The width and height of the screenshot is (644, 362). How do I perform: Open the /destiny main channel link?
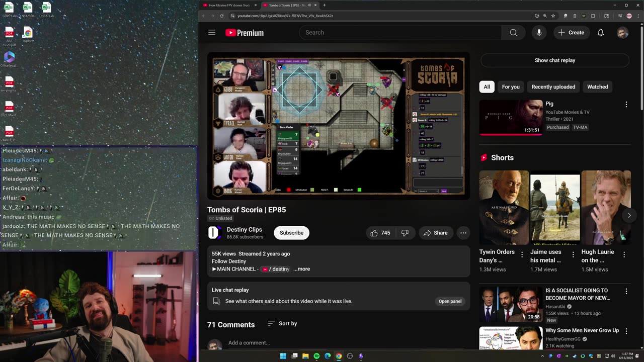pyautogui.click(x=276, y=269)
